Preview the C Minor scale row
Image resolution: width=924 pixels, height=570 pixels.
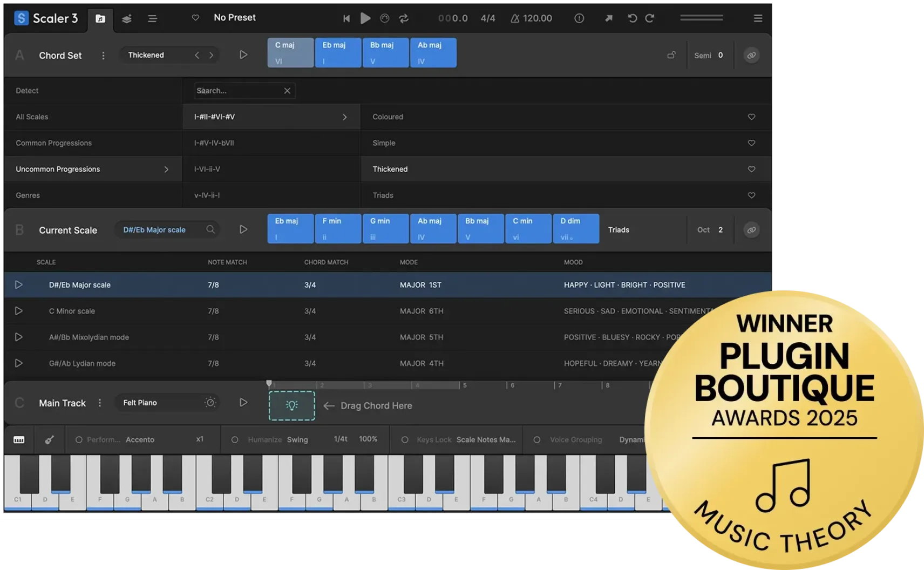coord(18,311)
